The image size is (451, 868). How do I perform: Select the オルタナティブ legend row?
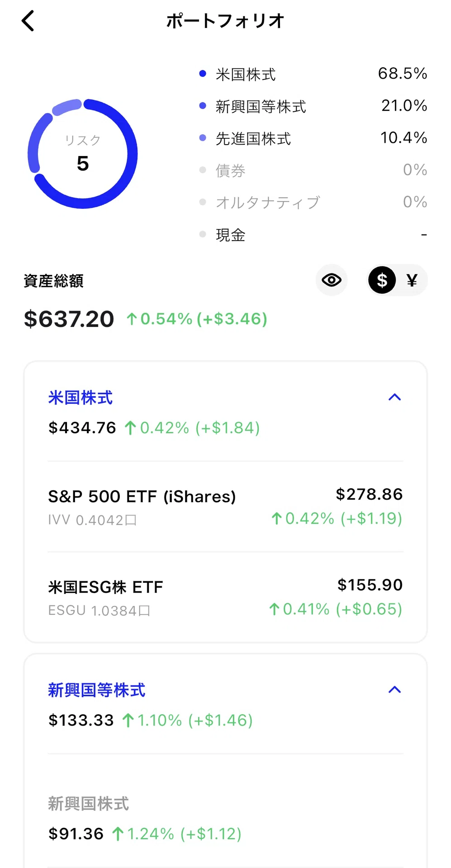[313, 202]
